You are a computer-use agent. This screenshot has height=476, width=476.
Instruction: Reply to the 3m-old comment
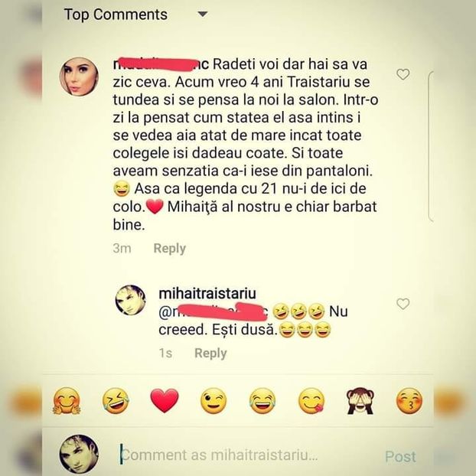pyautogui.click(x=169, y=248)
